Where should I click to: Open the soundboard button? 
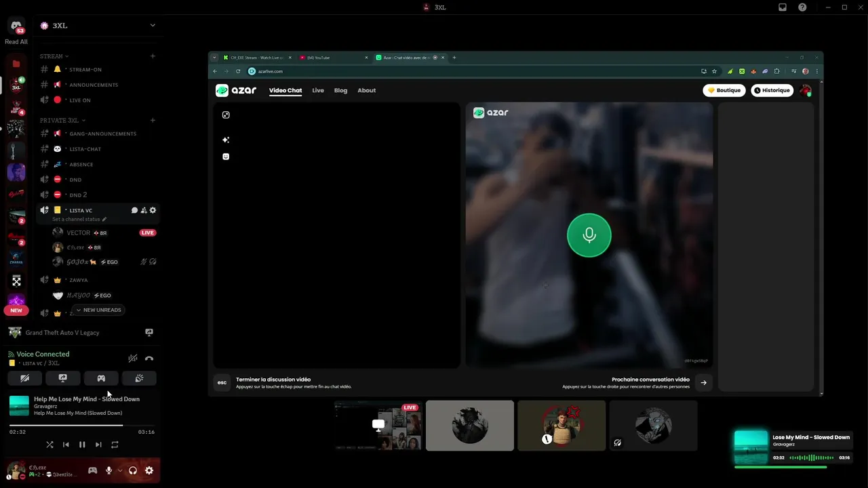[x=139, y=378]
